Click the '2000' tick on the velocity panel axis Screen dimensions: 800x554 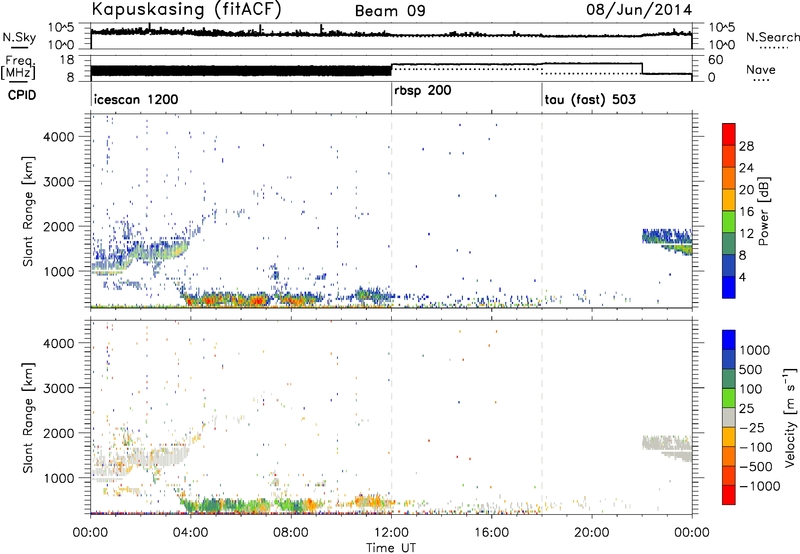[59, 433]
